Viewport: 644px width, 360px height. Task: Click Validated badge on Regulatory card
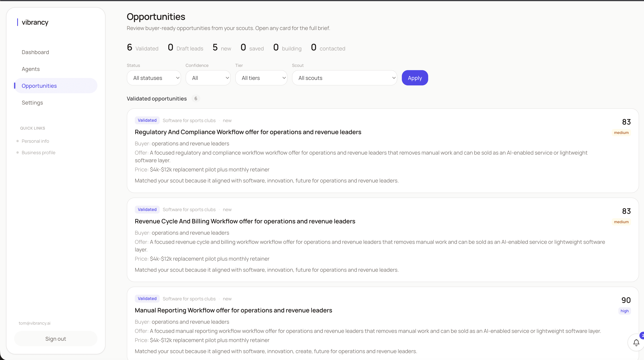(x=147, y=120)
